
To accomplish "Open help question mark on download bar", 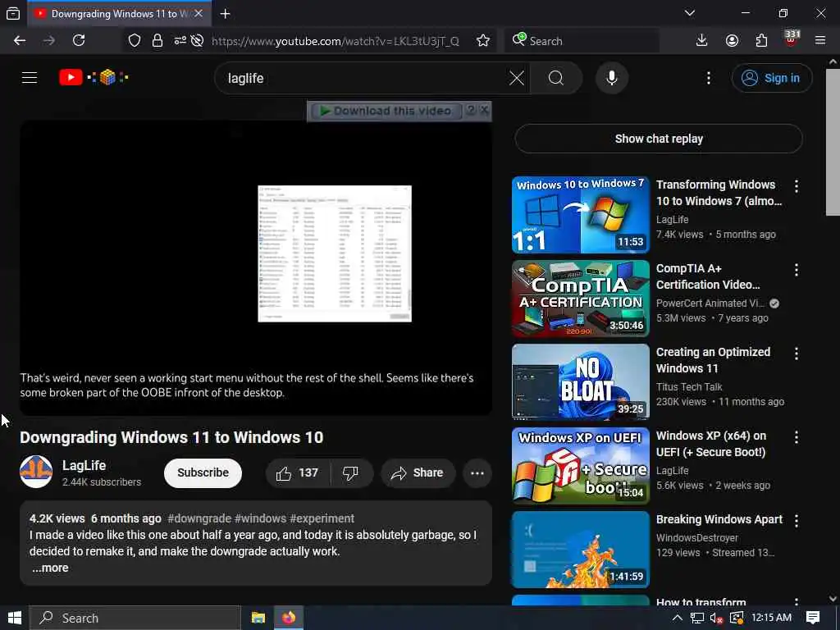I will pyautogui.click(x=470, y=110).
